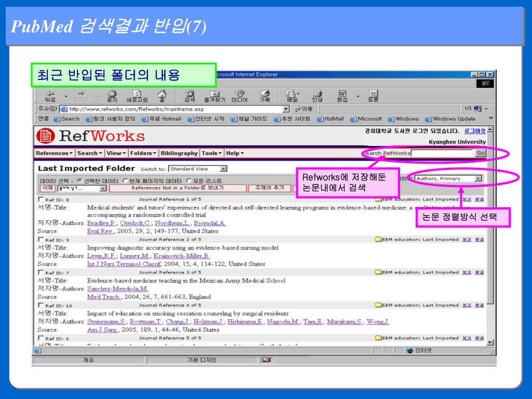Select the 모든 리스트 radio button
The height and width of the screenshot is (399, 532).
[x=189, y=180]
